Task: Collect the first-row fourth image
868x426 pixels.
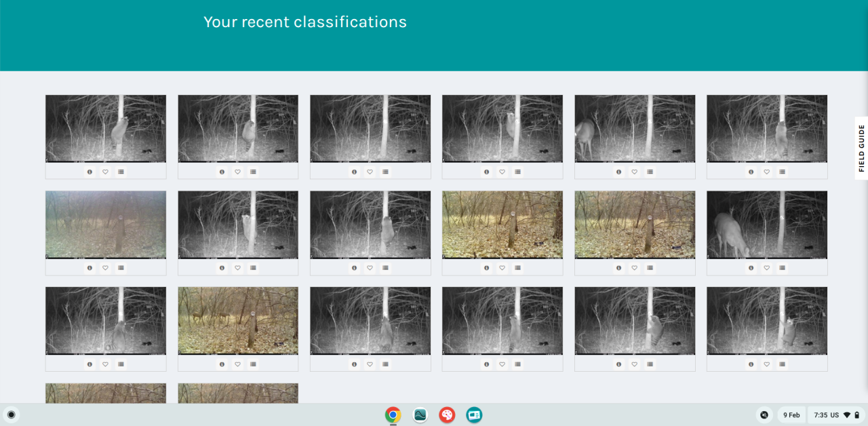Action: tap(517, 172)
